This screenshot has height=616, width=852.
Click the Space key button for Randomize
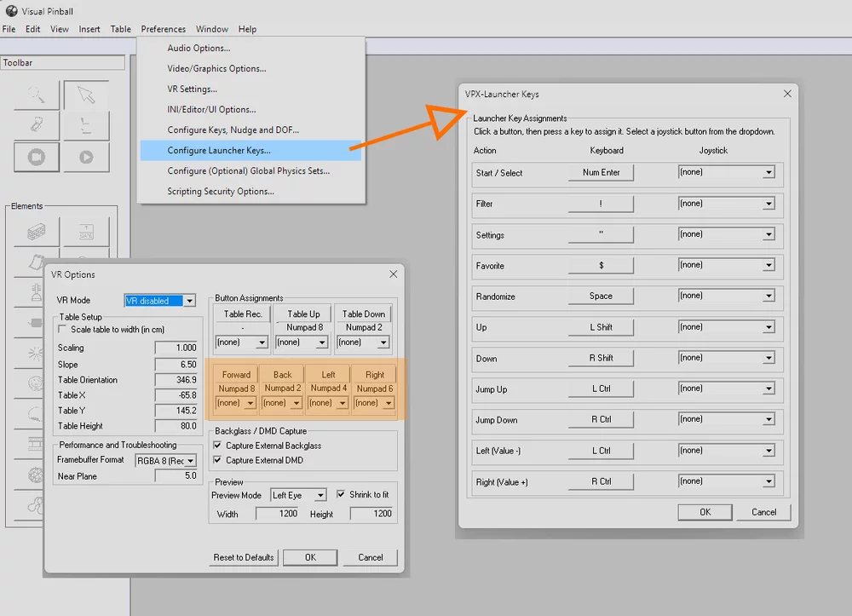point(601,296)
